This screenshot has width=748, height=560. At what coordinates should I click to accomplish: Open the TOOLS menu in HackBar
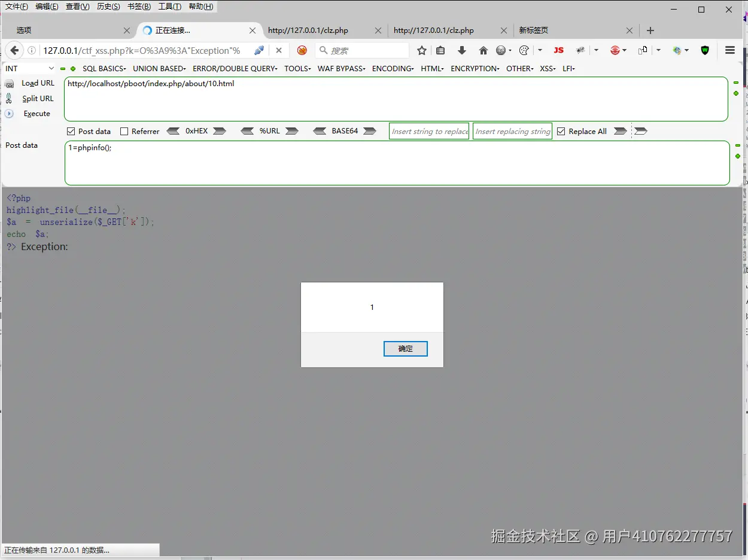point(297,69)
